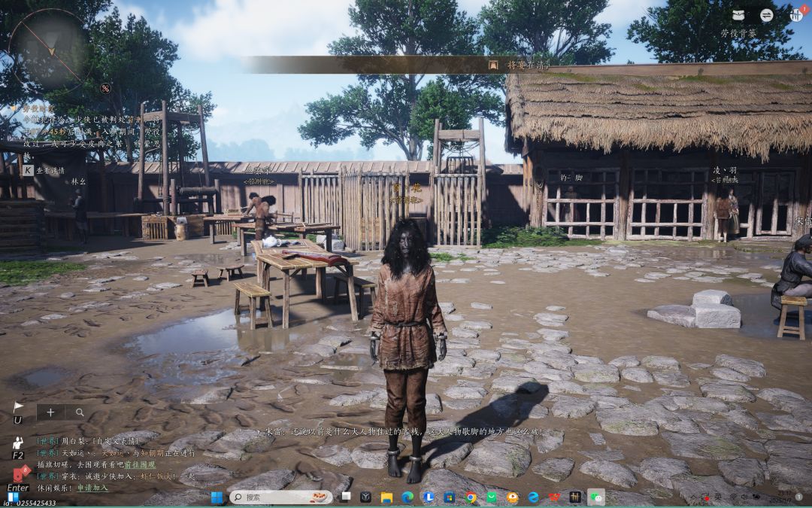The height and width of the screenshot is (508, 812).
Task: Click the K key 查看详情 prompt
Action: (x=44, y=170)
